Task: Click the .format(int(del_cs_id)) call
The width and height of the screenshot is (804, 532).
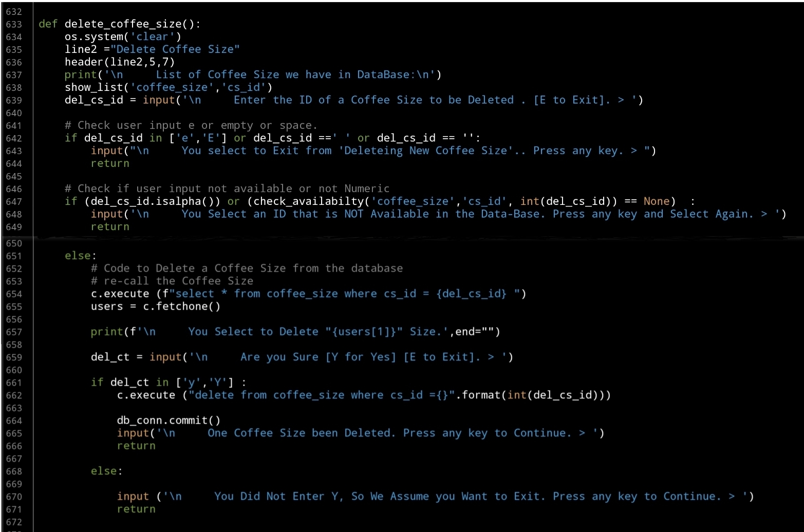Action: tap(533, 395)
